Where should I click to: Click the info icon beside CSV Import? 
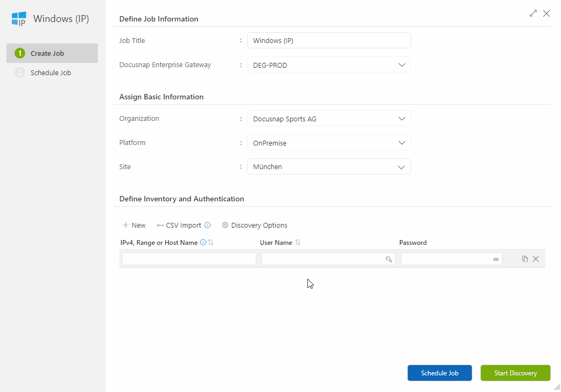pos(208,225)
